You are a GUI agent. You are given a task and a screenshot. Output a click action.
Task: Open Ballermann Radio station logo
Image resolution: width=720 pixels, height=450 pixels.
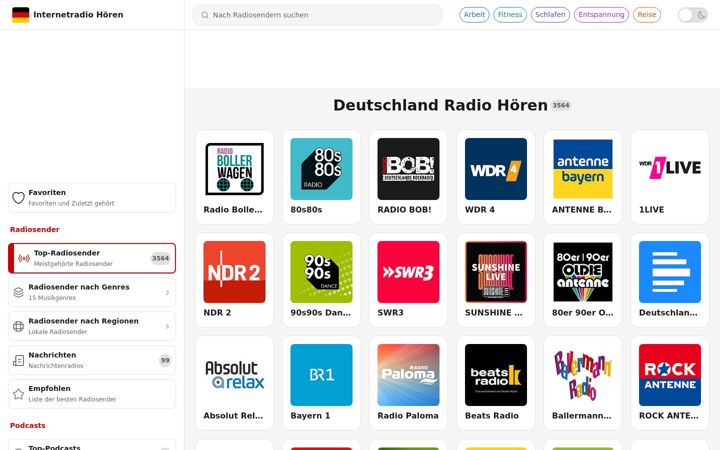tap(583, 375)
